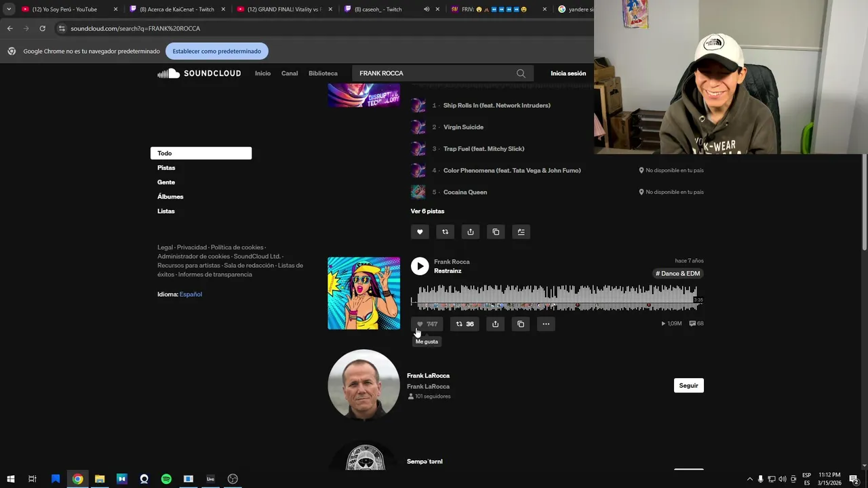The image size is (868, 488).
Task: Click the search magnifier icon
Action: coord(521,73)
